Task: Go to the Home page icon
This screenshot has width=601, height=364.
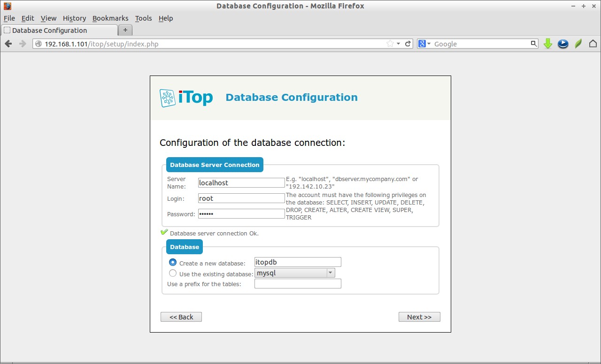Action: 593,44
